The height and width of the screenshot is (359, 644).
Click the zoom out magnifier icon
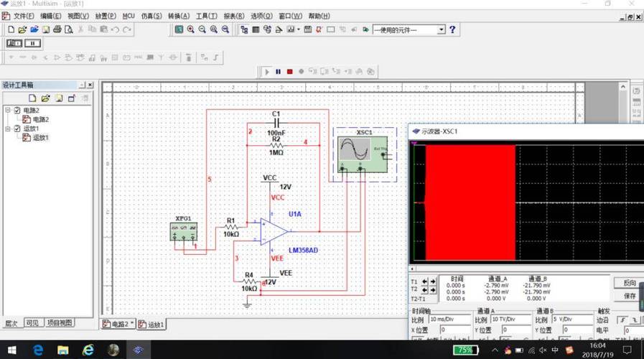pyautogui.click(x=202, y=29)
